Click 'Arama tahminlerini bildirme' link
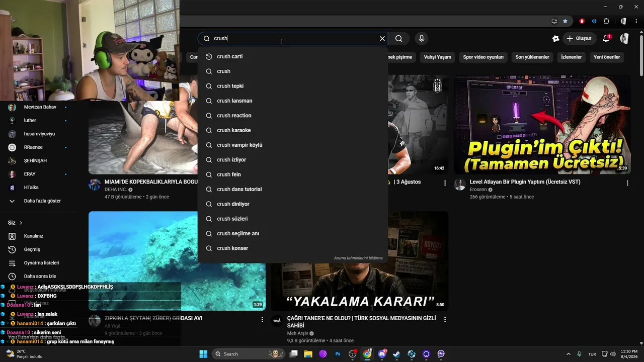 click(x=358, y=258)
